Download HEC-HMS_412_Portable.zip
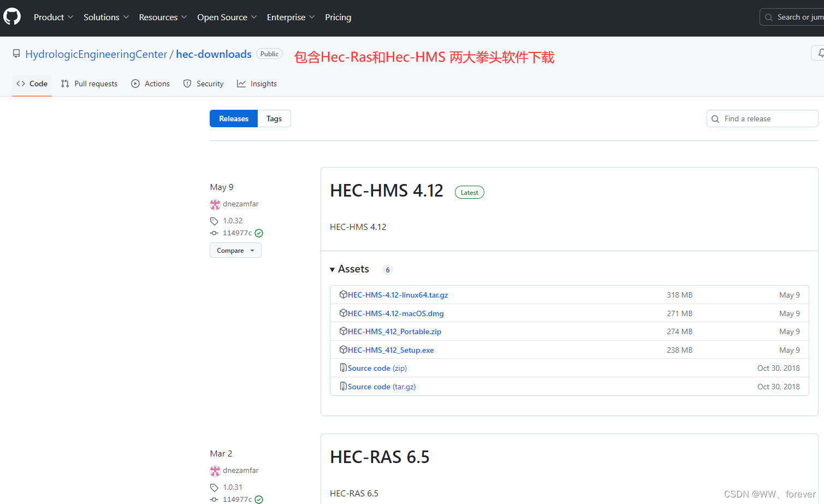Screen dimensions: 824x504 click(394, 331)
